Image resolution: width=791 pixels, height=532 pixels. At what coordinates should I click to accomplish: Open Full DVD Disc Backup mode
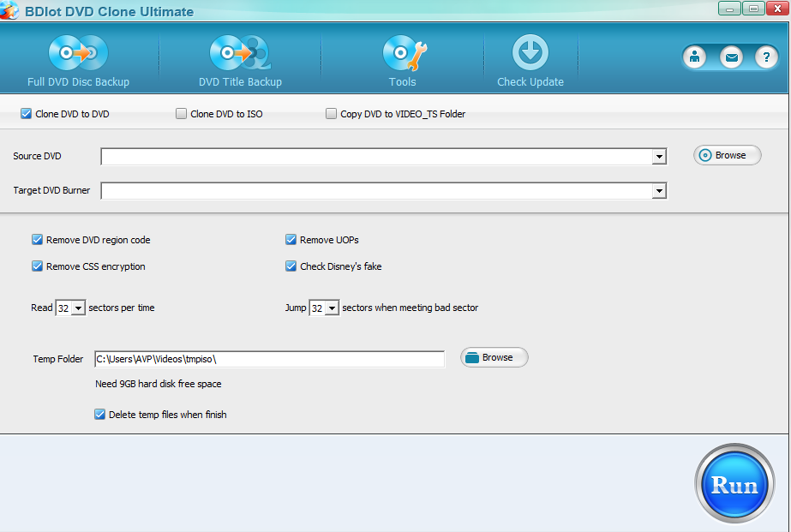point(78,61)
